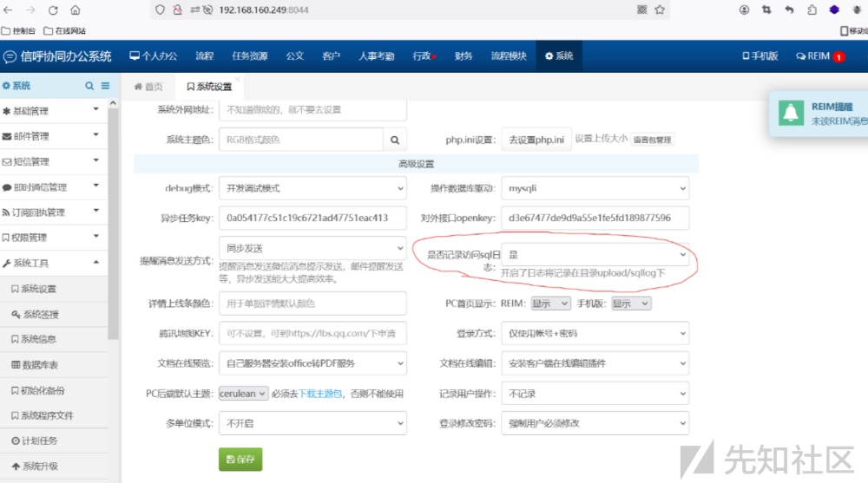Switch to the 首页 tab
Image resolution: width=868 pixels, height=483 pixels.
pyautogui.click(x=148, y=87)
